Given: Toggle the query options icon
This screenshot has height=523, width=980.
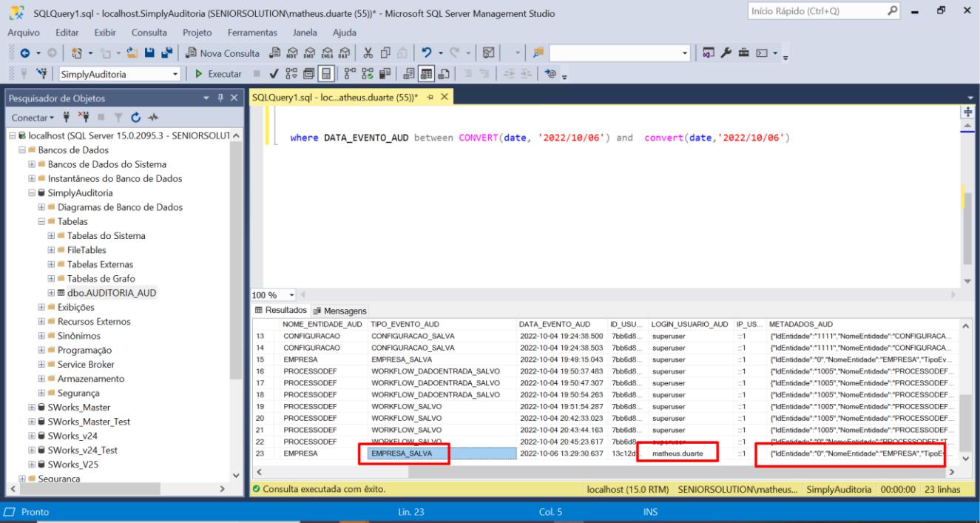Looking at the screenshot, I should 308,74.
